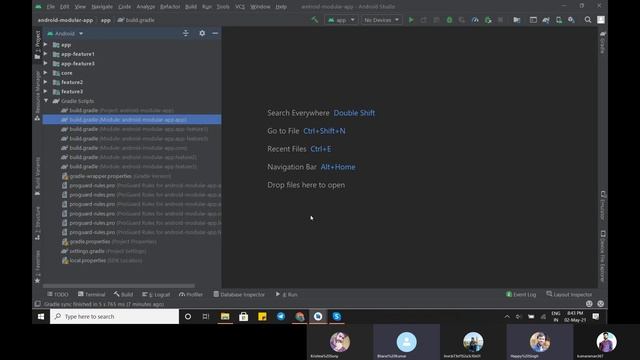Open the VCS menu
The image size is (640, 360).
click(240, 7)
